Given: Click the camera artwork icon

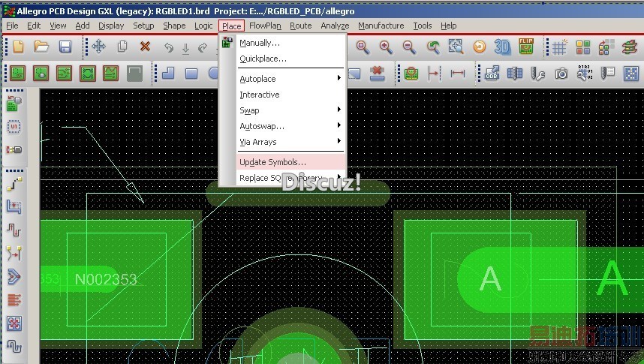Looking at the screenshot, I should [561, 74].
